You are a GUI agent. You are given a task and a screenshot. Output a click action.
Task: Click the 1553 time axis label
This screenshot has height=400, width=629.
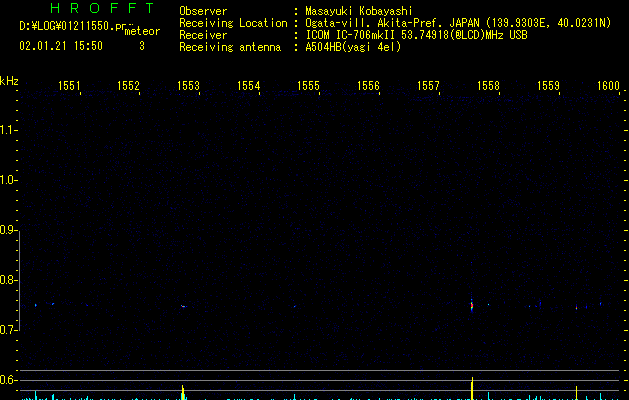point(189,86)
